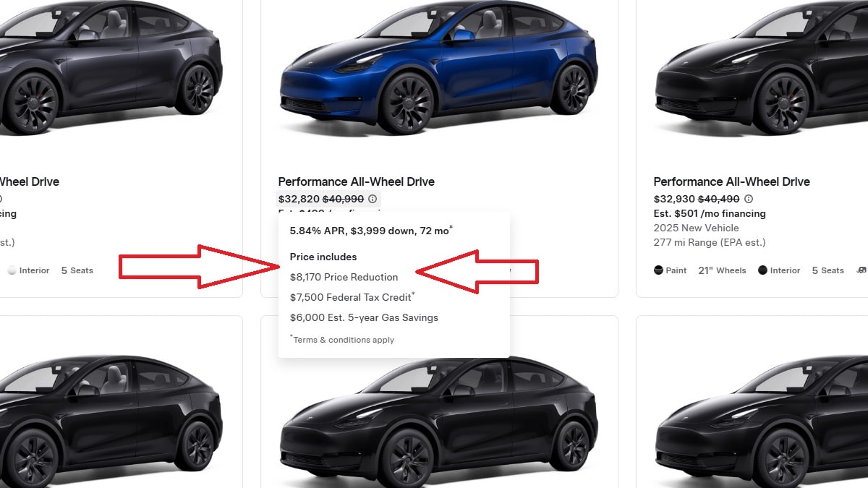The height and width of the screenshot is (488, 868).
Task: Click the $32,930 discounted price
Action: (673, 199)
